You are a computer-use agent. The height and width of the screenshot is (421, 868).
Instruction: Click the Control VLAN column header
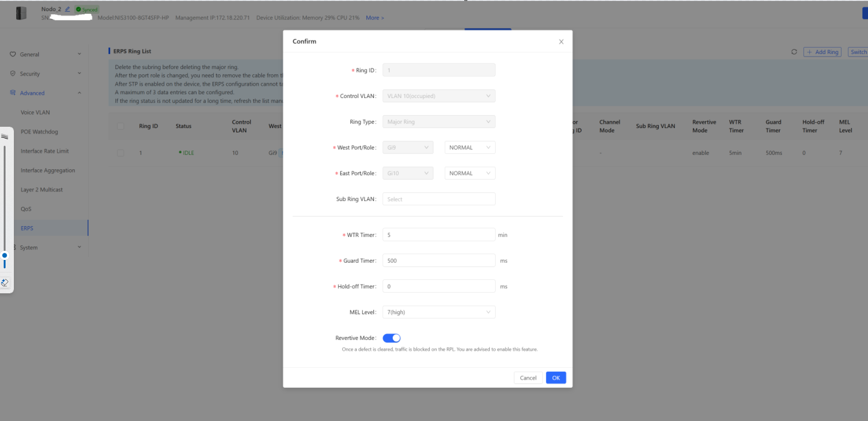coord(241,126)
